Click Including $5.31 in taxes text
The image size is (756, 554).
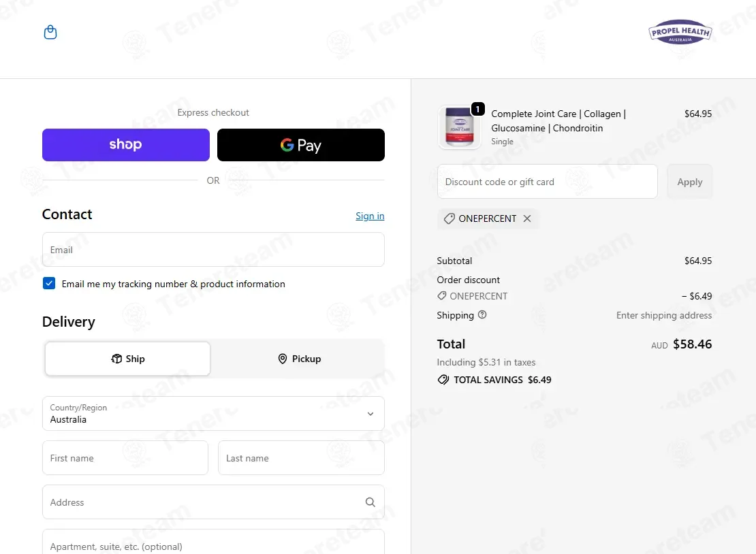click(x=486, y=362)
